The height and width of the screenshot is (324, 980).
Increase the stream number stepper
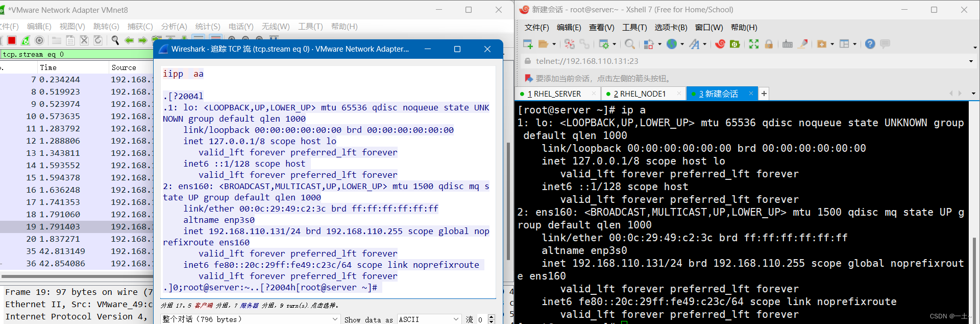point(491,317)
